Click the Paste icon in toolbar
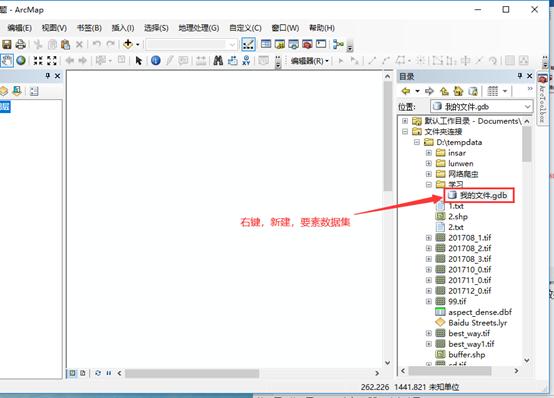 [x=65, y=45]
